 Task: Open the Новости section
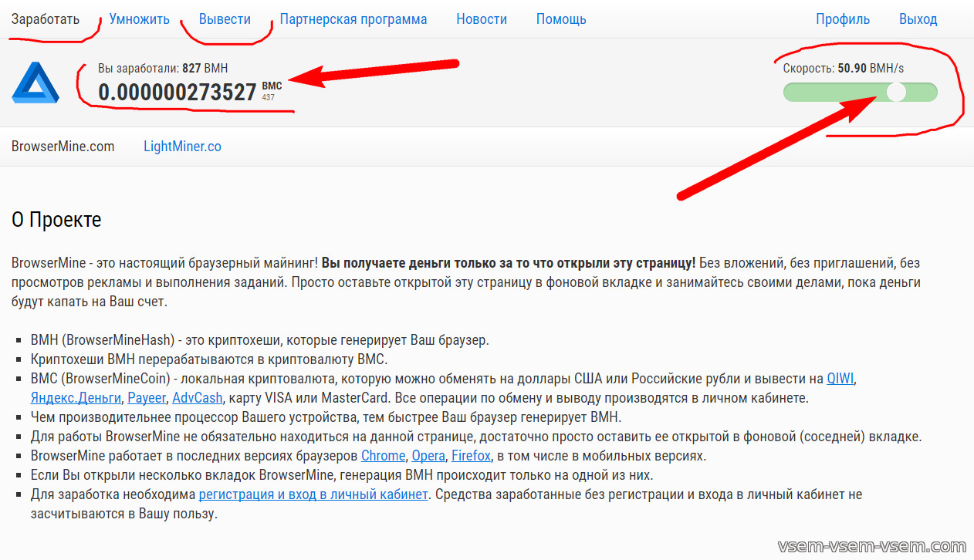click(x=482, y=19)
